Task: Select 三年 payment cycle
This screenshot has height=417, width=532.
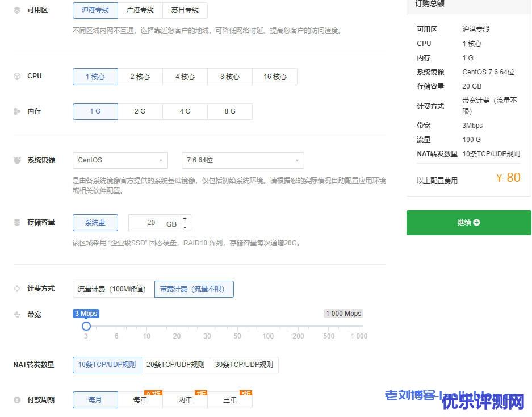Action: pyautogui.click(x=230, y=400)
